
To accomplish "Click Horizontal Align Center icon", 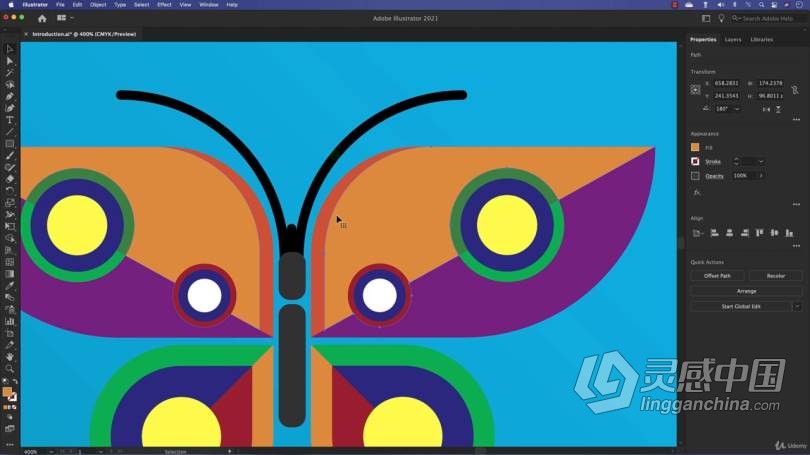I will [x=729, y=233].
